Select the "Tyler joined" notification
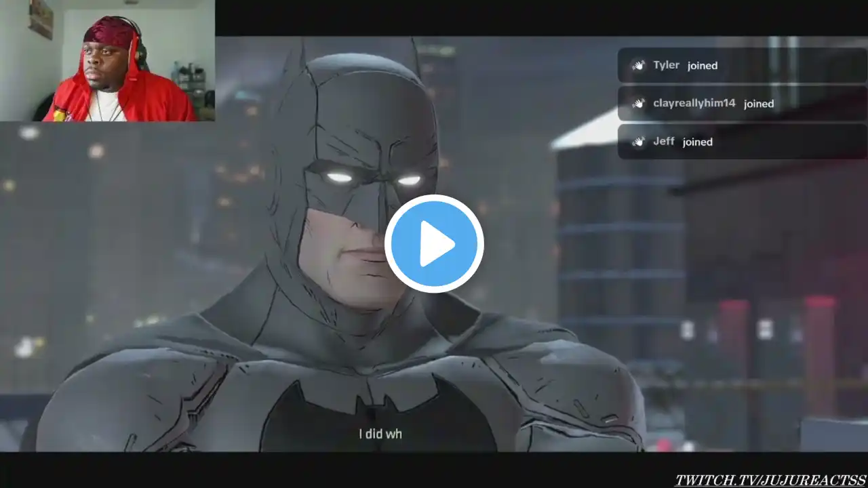Screen dimensions: 868x488 tap(743, 65)
